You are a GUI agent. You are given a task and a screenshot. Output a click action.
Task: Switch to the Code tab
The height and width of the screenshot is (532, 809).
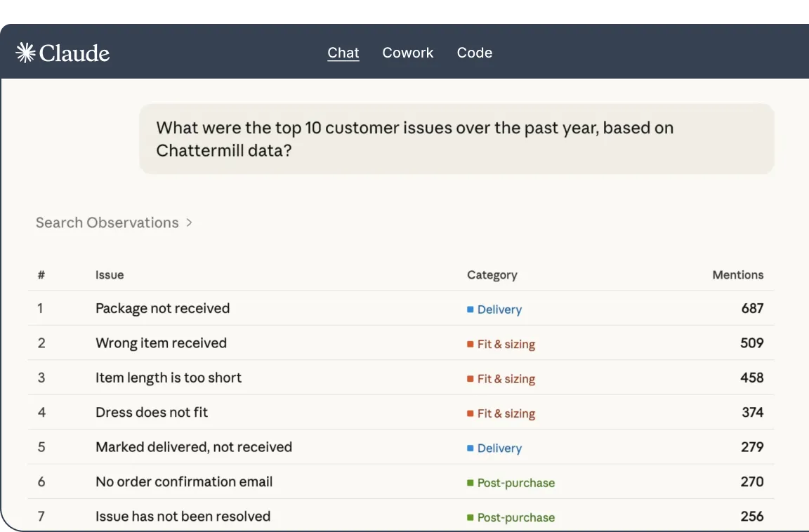(474, 53)
